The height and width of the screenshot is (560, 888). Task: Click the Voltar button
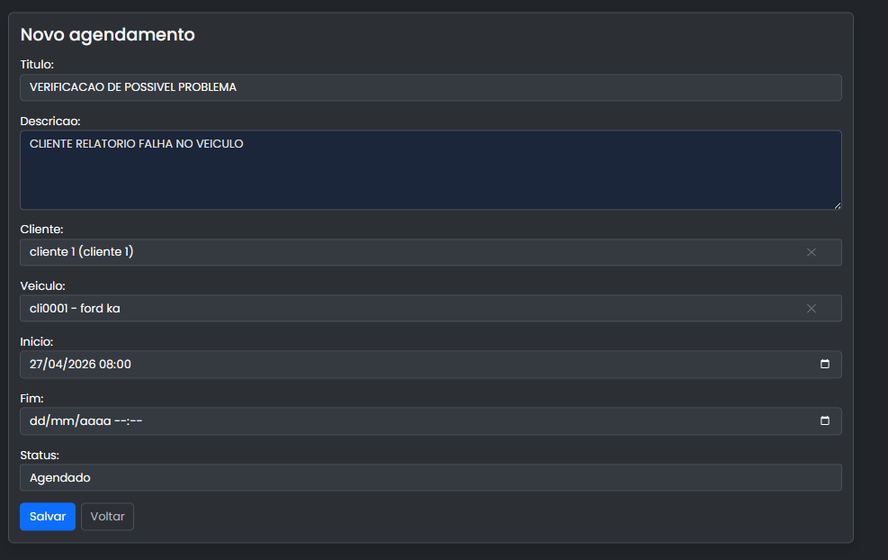tap(107, 517)
